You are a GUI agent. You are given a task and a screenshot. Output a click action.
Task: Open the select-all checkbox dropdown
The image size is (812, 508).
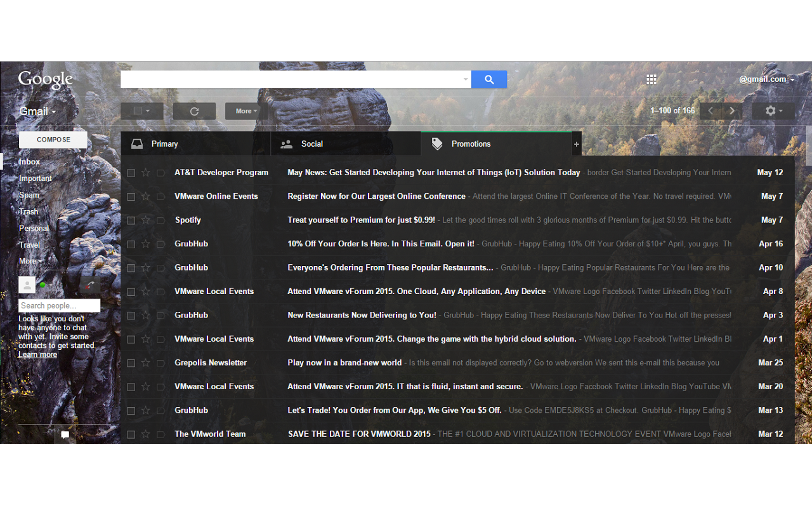coord(142,111)
